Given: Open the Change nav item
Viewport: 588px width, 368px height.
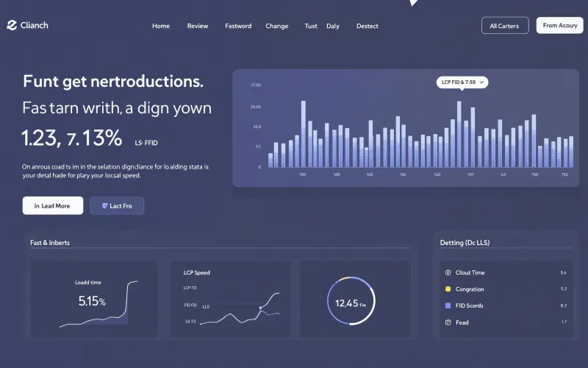Looking at the screenshot, I should click(x=277, y=26).
